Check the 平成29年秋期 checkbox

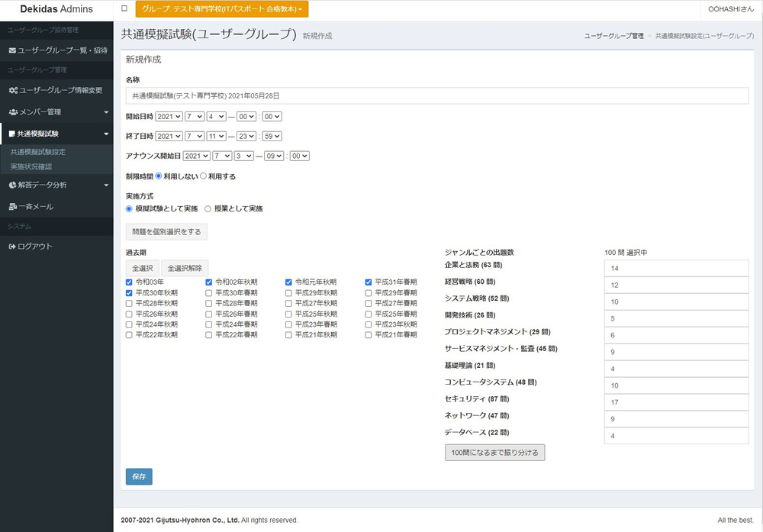point(288,293)
